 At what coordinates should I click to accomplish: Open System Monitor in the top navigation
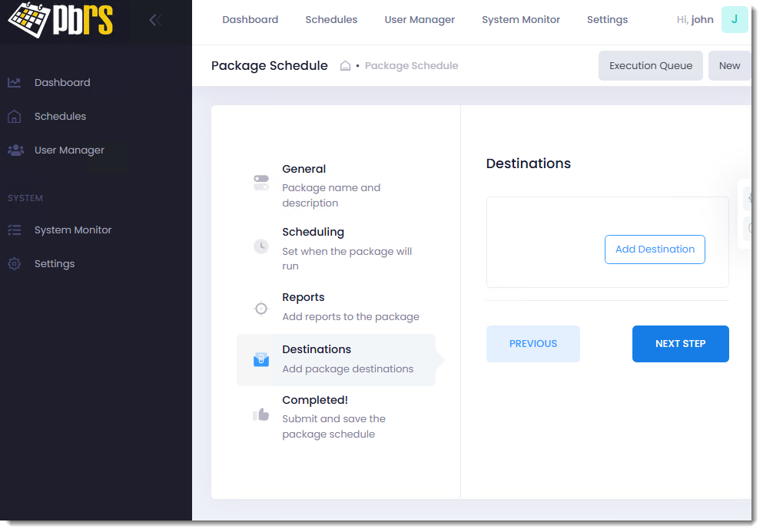tap(520, 20)
